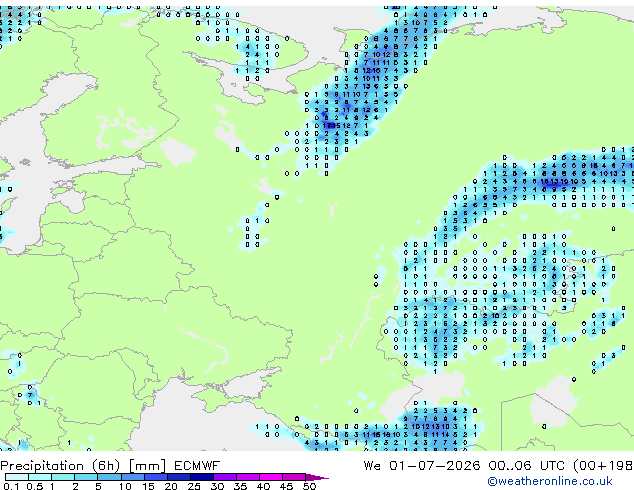Choose the 25–30 mm navy legend swatch
This screenshot has width=634, height=490.
[202, 477]
